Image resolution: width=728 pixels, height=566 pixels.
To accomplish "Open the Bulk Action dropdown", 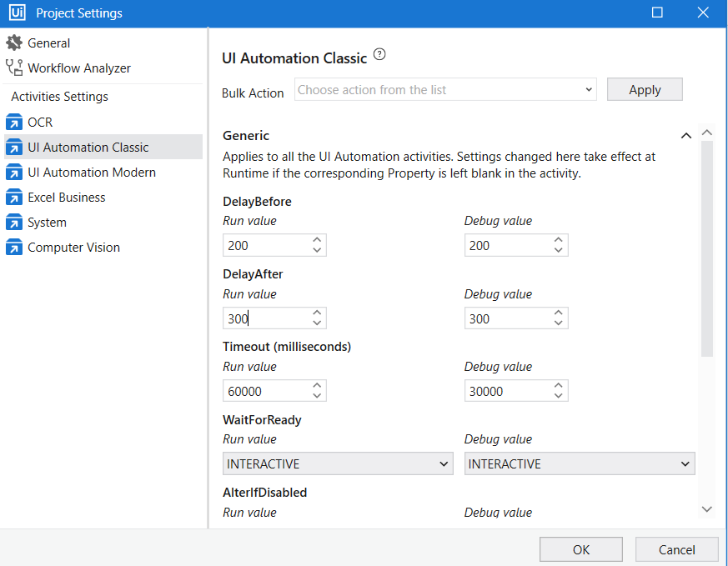I will (x=445, y=90).
